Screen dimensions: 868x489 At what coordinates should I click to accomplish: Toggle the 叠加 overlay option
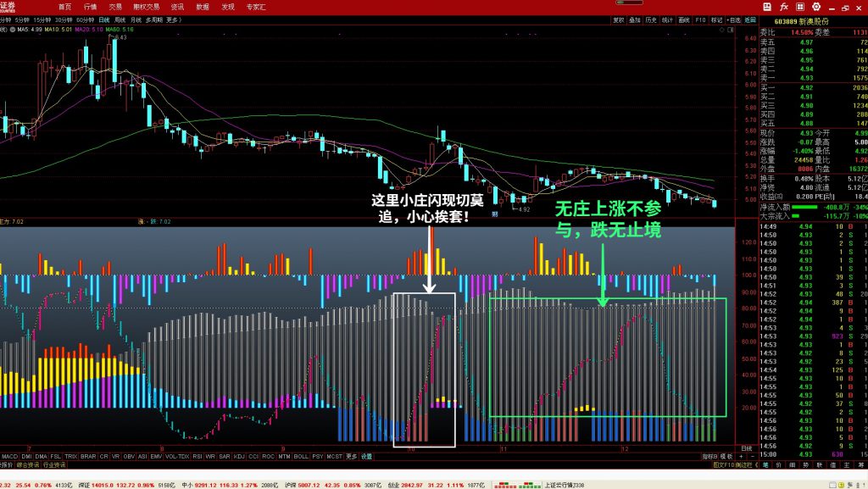click(634, 19)
